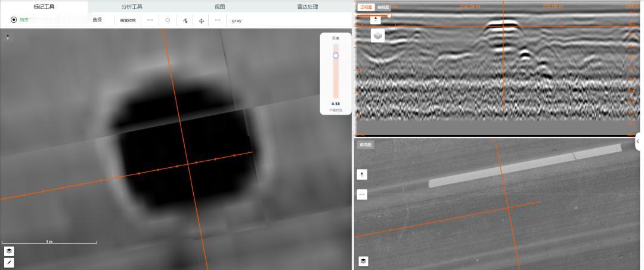Click the 预览图 label on preview panel
Viewport: 644px width, 270px height.
point(365,145)
